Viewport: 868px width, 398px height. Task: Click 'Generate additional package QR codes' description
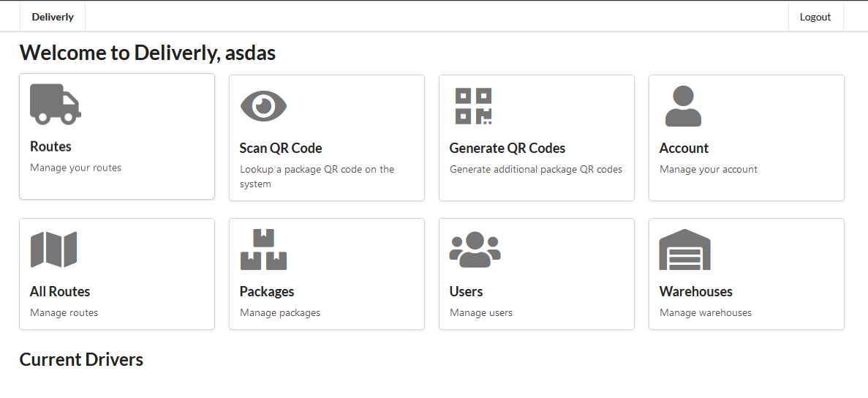click(536, 169)
